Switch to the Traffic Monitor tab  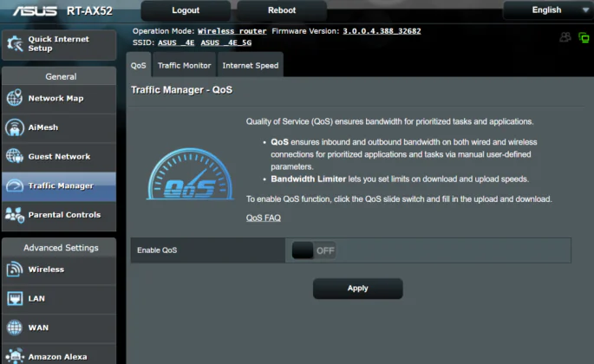coord(184,65)
